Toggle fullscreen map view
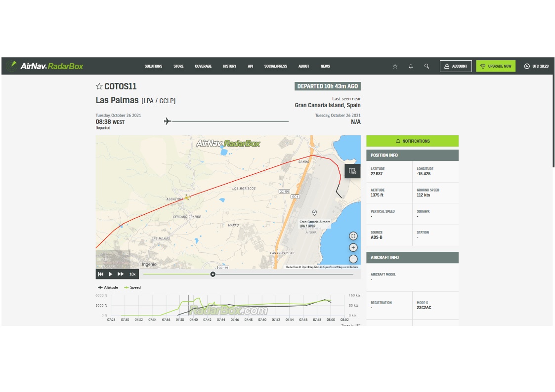Viewport: 555px width, 392px height. (x=353, y=236)
